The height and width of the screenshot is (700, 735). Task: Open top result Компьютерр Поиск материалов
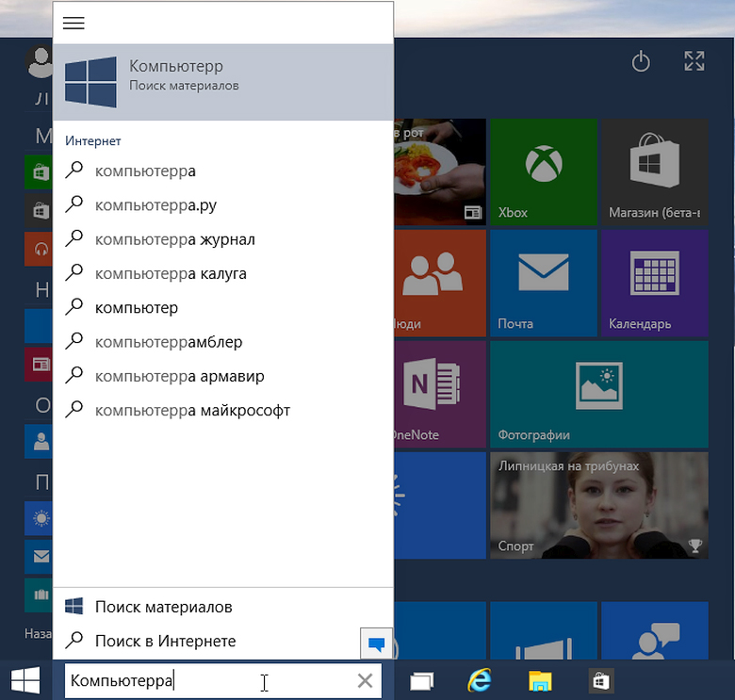223,83
